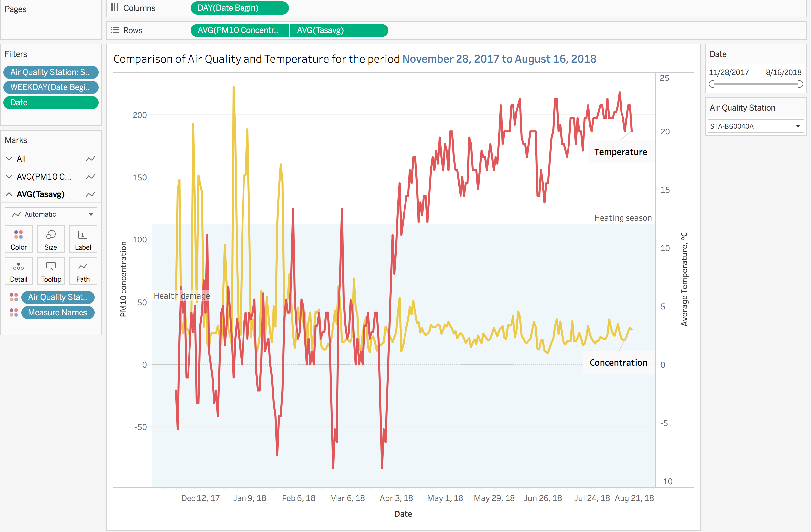Click the right handle of Date slider
Screen dimensions: 811x532
800,84
